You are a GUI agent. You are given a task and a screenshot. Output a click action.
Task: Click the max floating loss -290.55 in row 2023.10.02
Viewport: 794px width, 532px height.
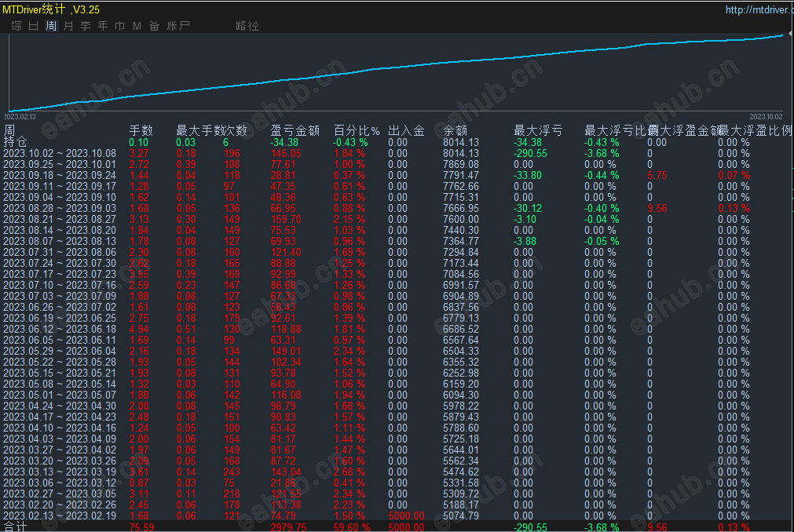[530, 153]
